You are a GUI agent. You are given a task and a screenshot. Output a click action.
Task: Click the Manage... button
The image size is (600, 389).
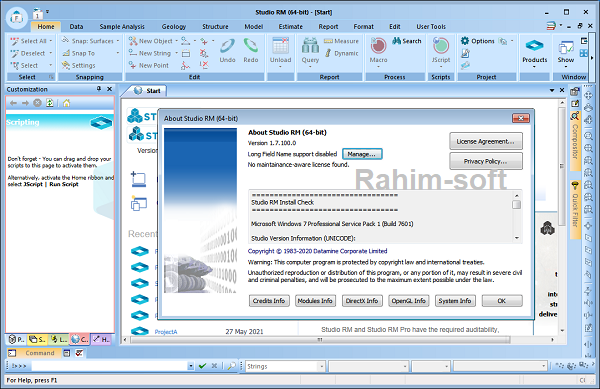(362, 154)
